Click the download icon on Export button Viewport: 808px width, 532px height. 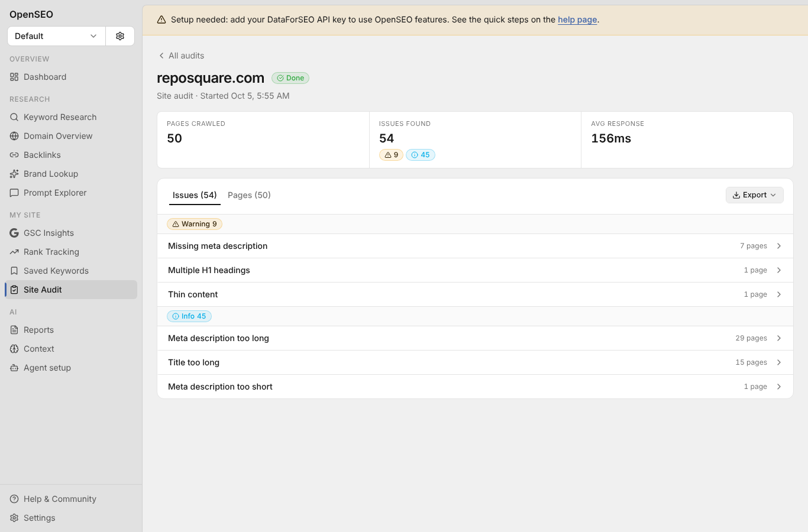click(736, 195)
